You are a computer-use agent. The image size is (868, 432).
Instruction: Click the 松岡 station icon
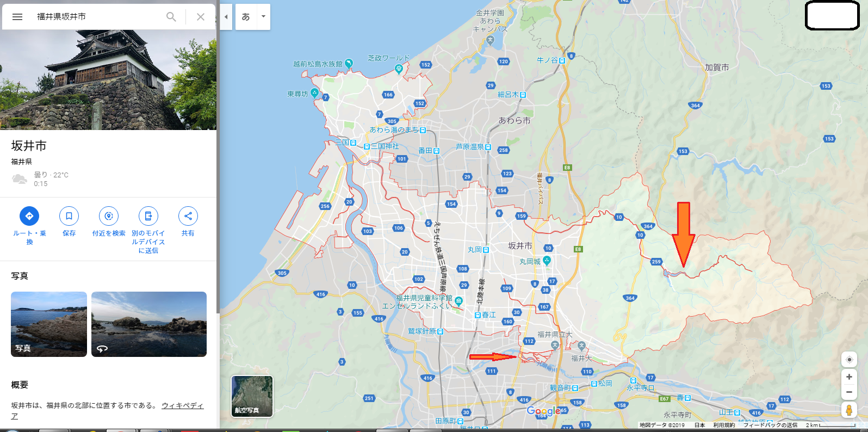594,384
